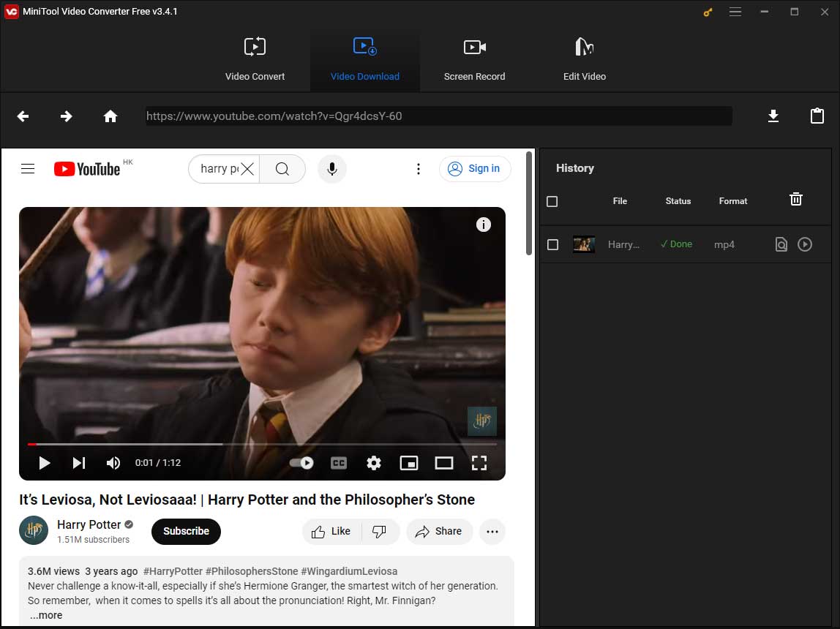
Task: Click the downloaded video thumbnail in History
Action: [x=584, y=244]
